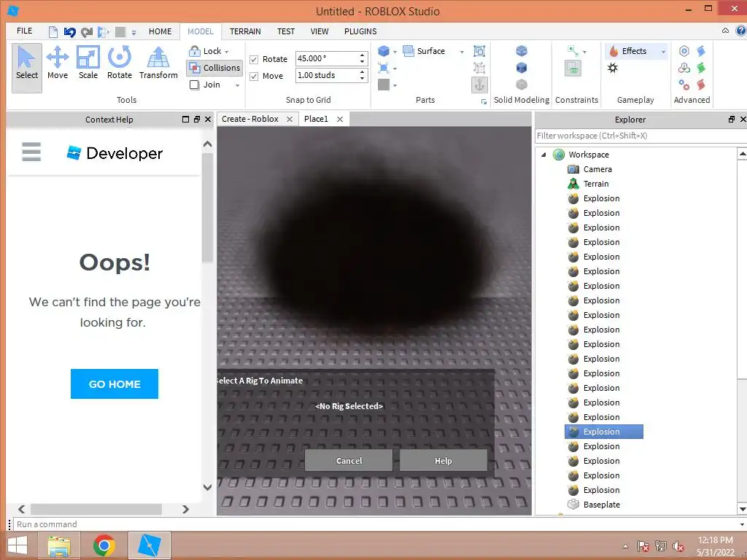This screenshot has width=747, height=560.
Task: Switch to the VIEW ribbon tab
Action: pos(320,31)
